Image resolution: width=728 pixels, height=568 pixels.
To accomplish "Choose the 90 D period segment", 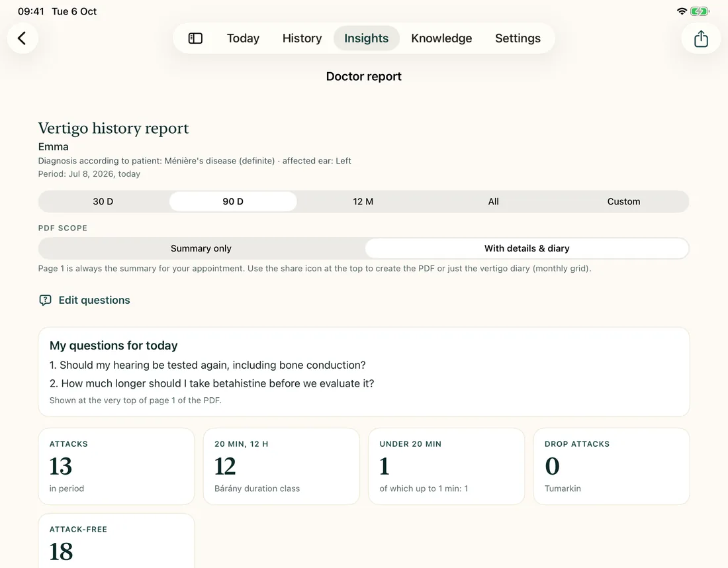I will pyautogui.click(x=233, y=201).
